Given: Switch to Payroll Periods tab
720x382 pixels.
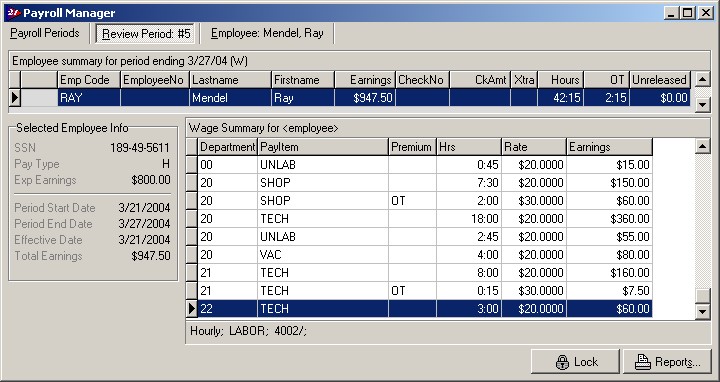Looking at the screenshot, I should 45,33.
